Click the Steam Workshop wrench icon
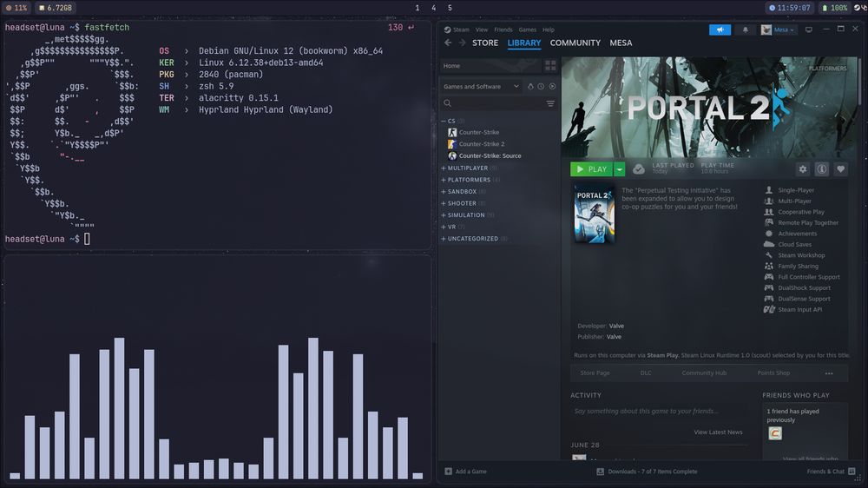868x488 pixels. (769, 255)
